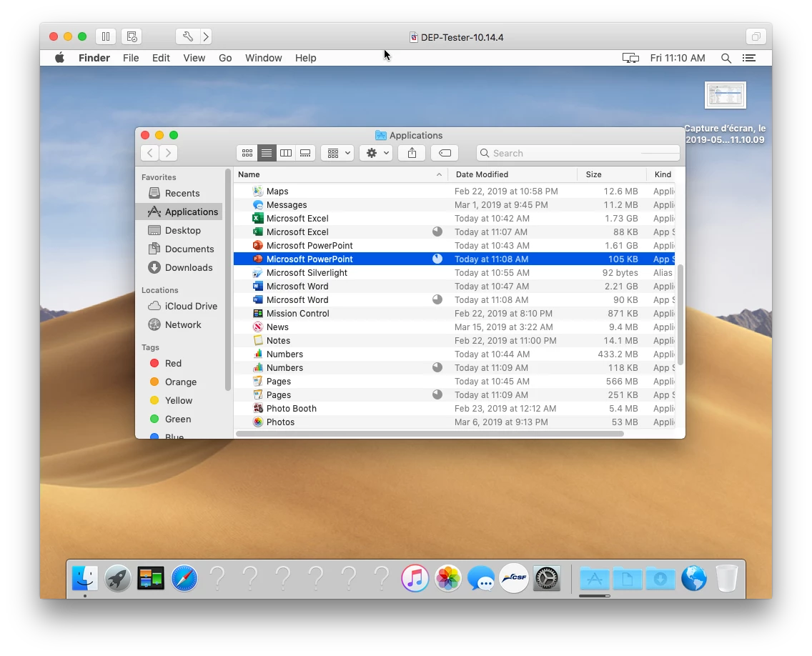Open the Action gear dropdown menu
812x656 pixels.
377,153
